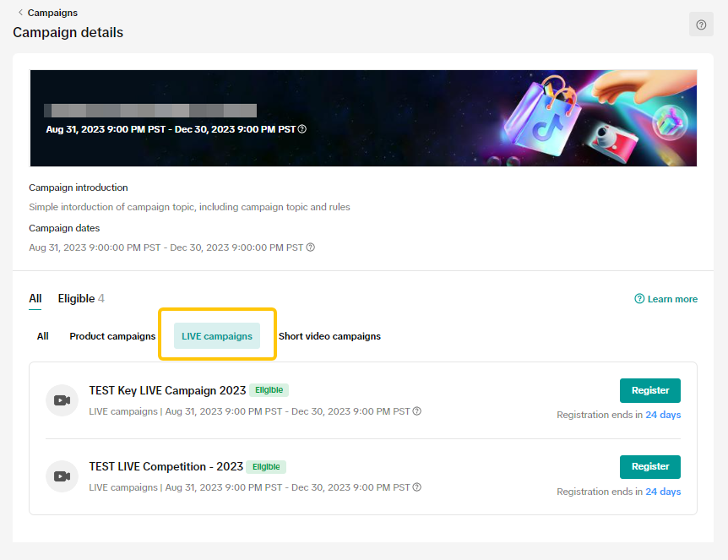Open the Learn more link
The height and width of the screenshot is (560, 728).
click(672, 299)
